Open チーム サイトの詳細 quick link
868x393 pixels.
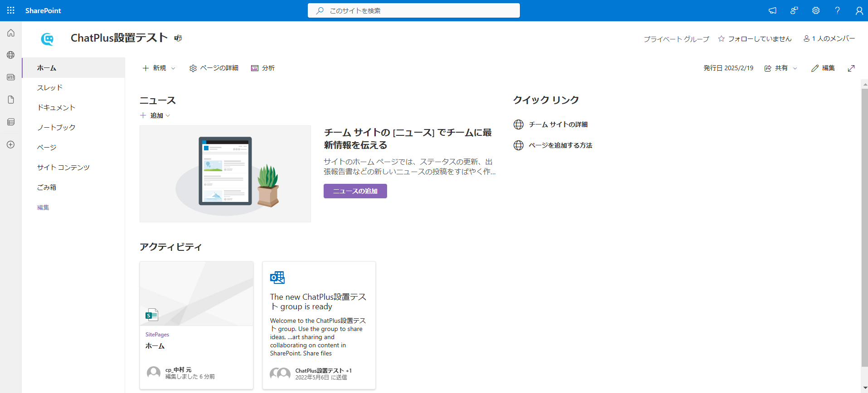point(558,125)
